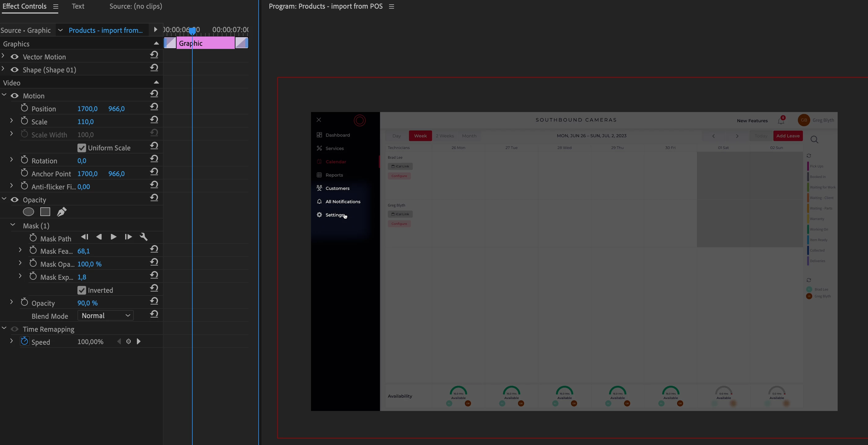Select the free draw bezier pen mask tool

coord(62,212)
